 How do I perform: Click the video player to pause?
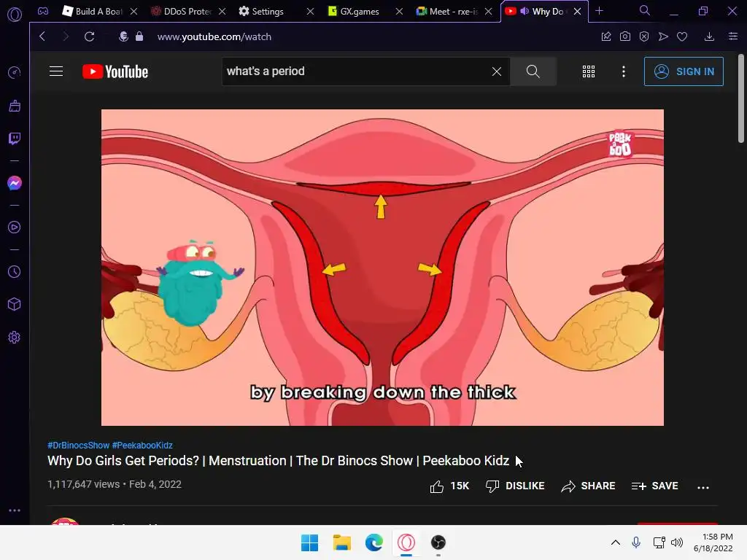tap(382, 267)
